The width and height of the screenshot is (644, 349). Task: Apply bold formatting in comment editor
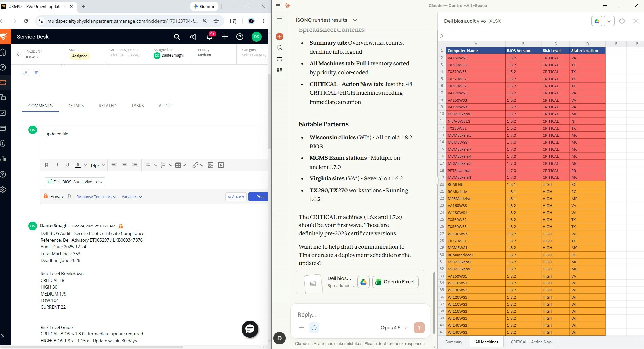pos(47,165)
